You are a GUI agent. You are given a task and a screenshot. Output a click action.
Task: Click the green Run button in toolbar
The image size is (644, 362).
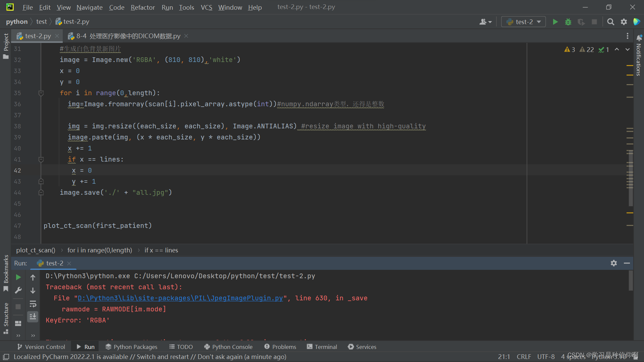point(555,22)
